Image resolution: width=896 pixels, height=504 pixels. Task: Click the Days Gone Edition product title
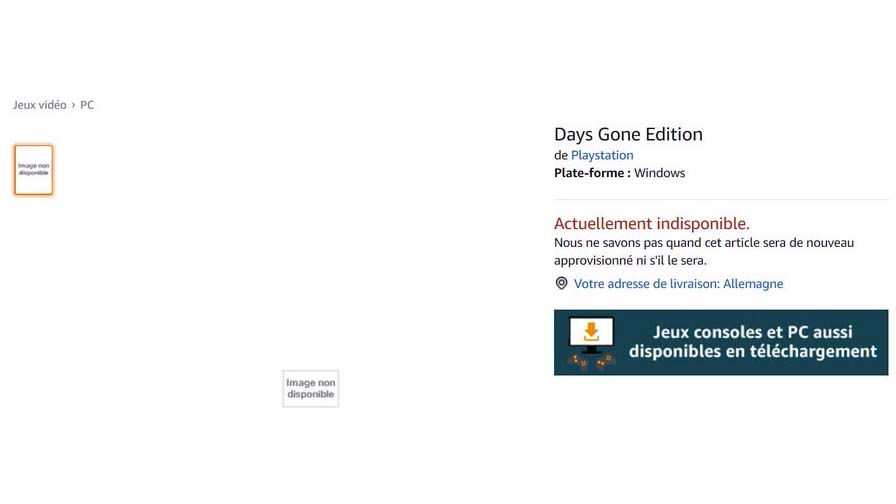coord(628,134)
